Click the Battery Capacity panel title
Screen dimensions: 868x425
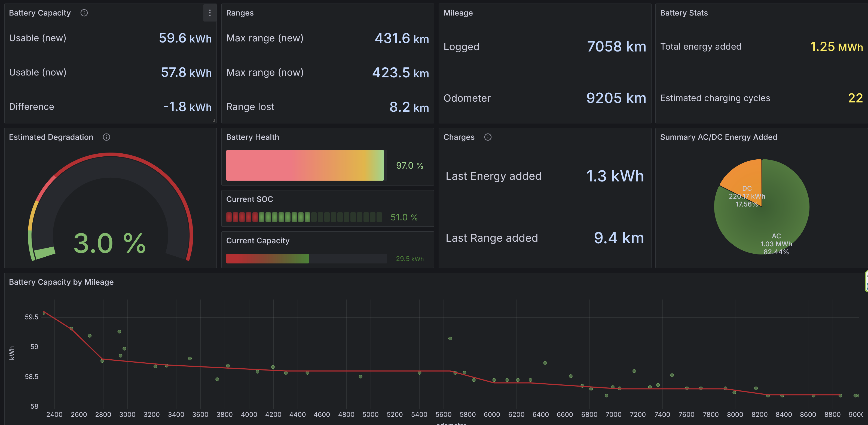click(40, 13)
